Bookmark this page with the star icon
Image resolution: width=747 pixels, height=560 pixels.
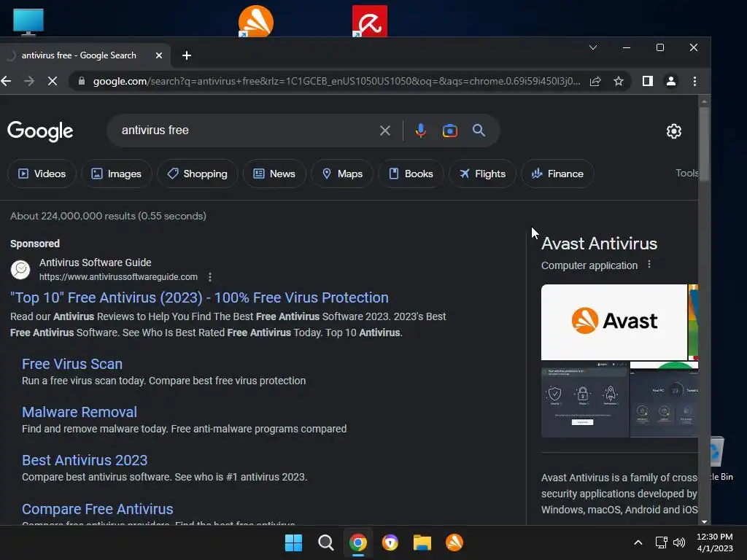619,82
